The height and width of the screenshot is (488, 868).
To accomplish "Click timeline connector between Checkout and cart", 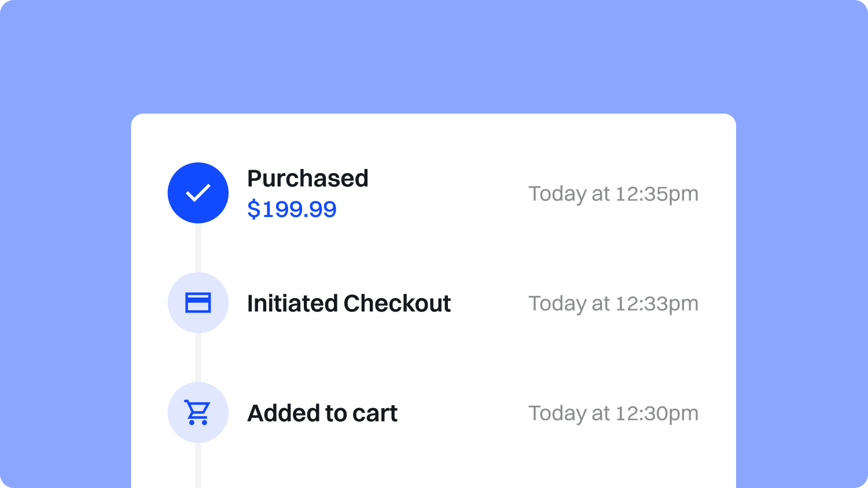I will 198,358.
